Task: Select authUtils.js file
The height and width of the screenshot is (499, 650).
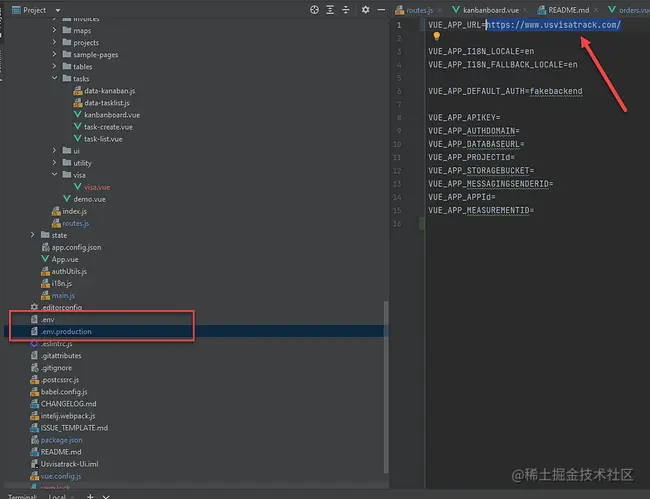Action: [x=69, y=271]
